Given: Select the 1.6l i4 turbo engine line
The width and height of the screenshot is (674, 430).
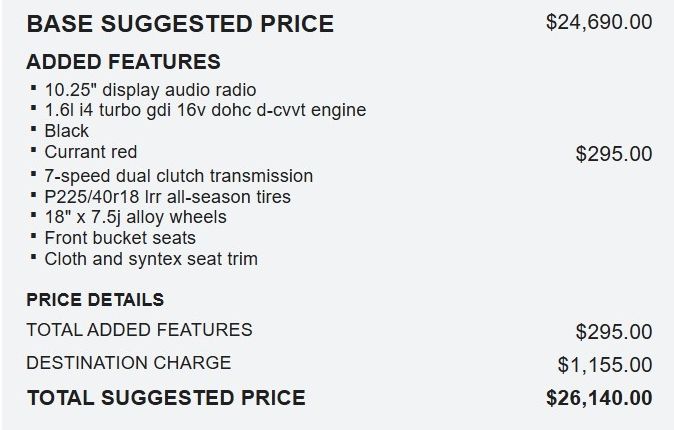Looking at the screenshot, I should click(205, 110).
